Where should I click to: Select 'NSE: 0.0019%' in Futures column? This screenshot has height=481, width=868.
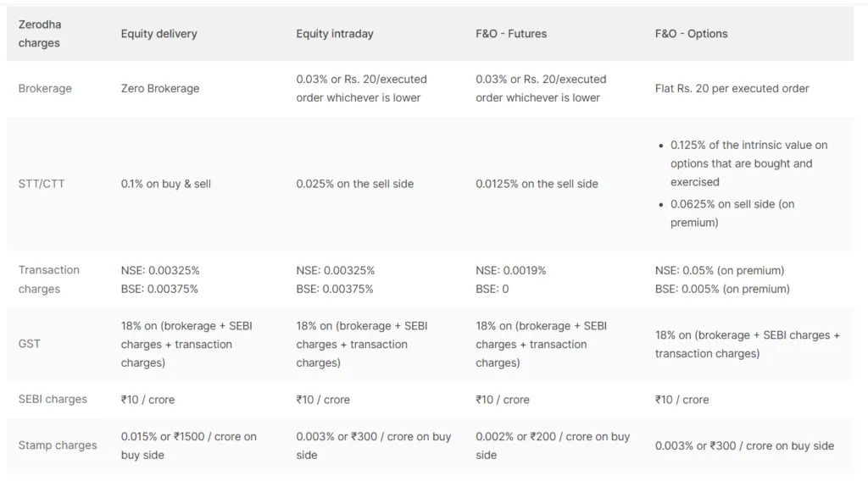tap(510, 270)
